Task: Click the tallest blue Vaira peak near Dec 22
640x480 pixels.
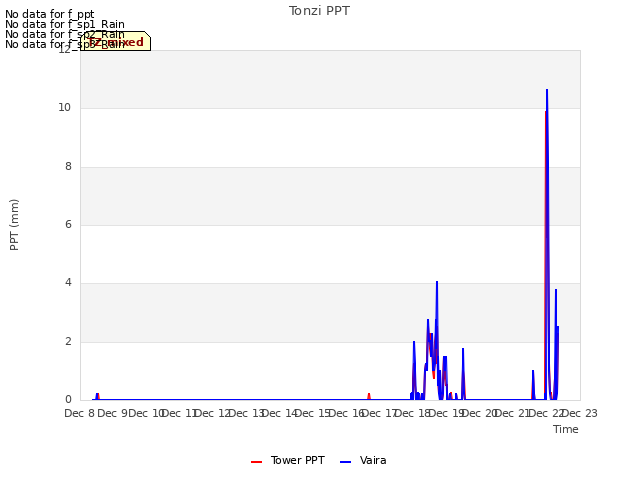Action: point(547,91)
